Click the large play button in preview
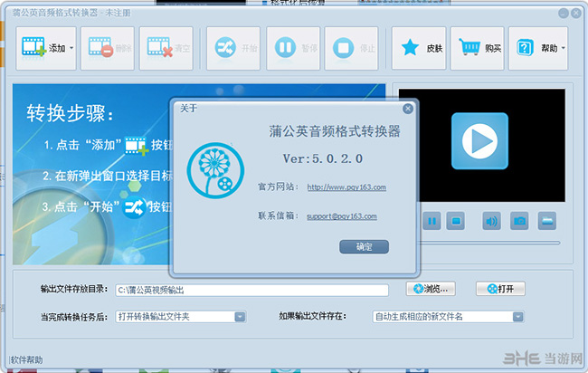 pos(479,141)
